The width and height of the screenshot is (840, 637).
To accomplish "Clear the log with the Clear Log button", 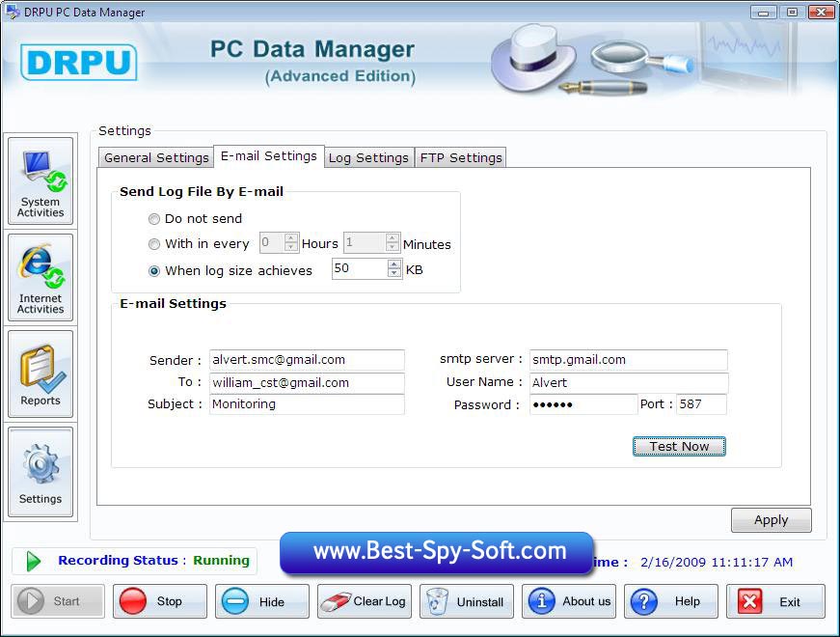I will point(365,601).
